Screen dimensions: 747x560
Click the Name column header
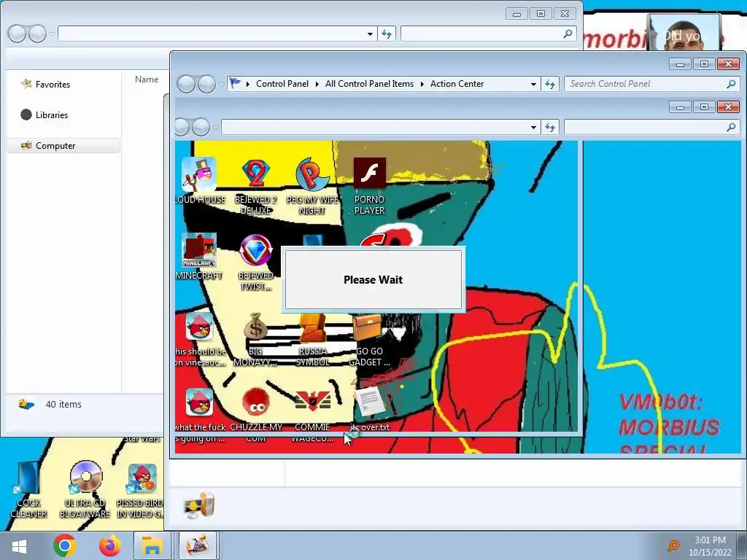pyautogui.click(x=146, y=79)
